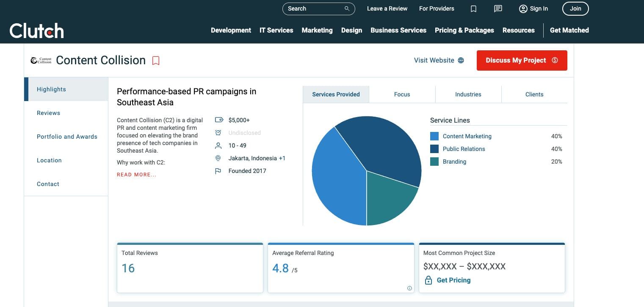This screenshot has height=307, width=644.
Task: Click the location pin icon beside Jakarta
Action: pyautogui.click(x=218, y=158)
